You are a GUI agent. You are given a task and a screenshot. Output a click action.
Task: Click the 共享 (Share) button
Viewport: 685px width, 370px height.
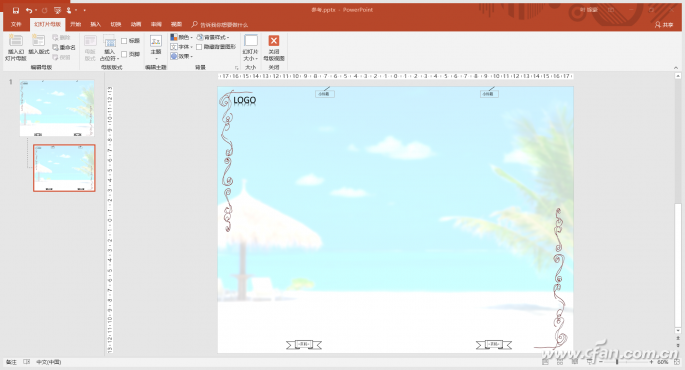click(664, 25)
